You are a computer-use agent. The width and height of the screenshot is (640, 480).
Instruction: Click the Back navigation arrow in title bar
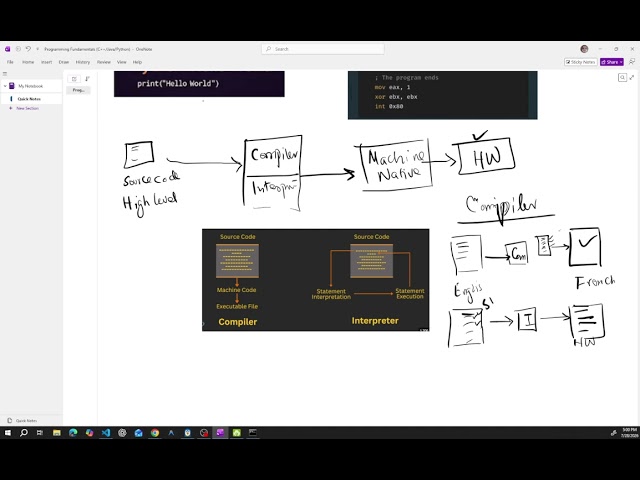click(18, 49)
